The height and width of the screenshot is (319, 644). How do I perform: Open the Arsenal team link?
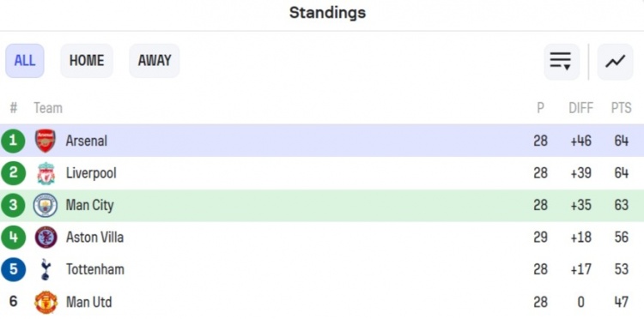pyautogui.click(x=86, y=141)
